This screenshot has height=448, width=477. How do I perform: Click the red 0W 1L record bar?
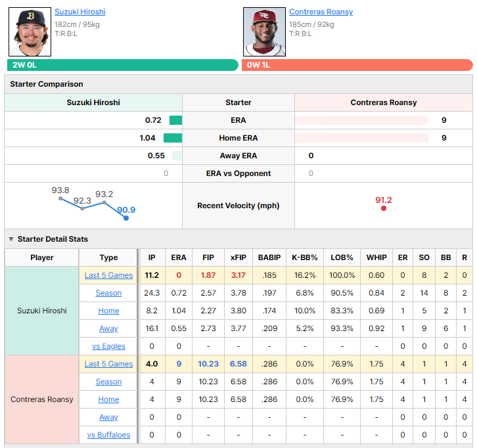tap(357, 65)
